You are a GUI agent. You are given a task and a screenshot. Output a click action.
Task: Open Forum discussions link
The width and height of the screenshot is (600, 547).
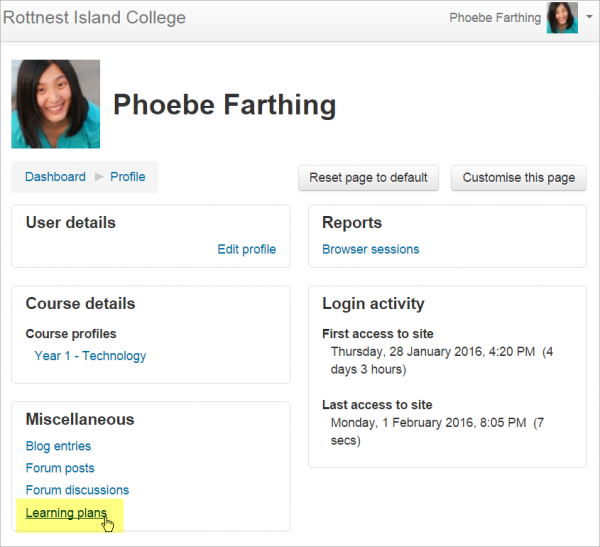click(77, 490)
